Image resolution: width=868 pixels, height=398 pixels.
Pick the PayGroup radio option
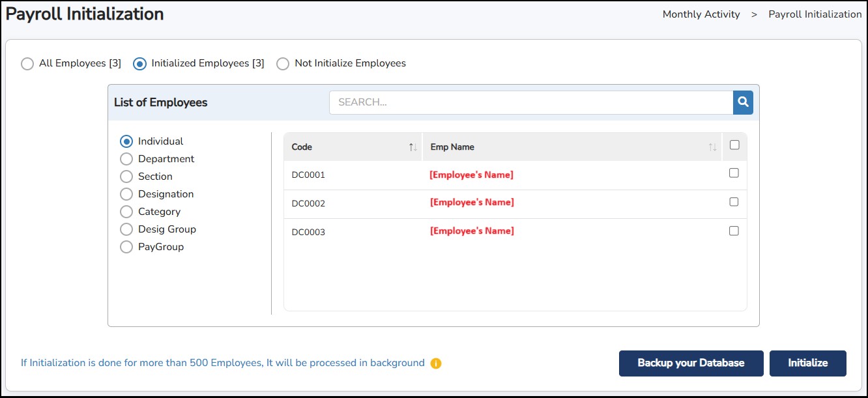pos(126,247)
